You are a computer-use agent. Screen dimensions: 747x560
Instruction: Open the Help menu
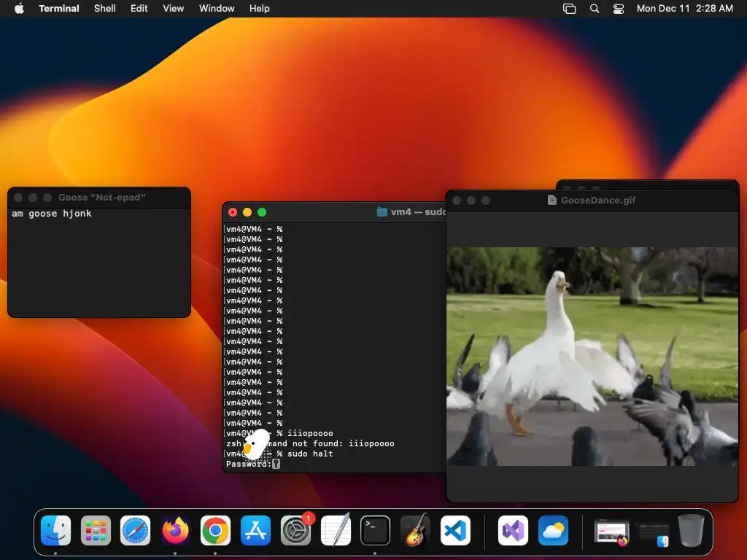(x=259, y=8)
